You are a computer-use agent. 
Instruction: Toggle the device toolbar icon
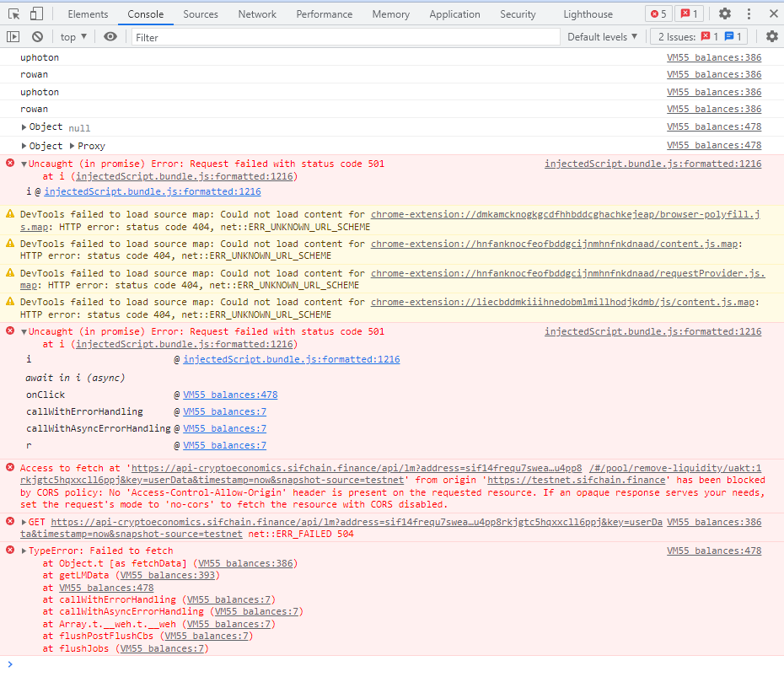[36, 14]
